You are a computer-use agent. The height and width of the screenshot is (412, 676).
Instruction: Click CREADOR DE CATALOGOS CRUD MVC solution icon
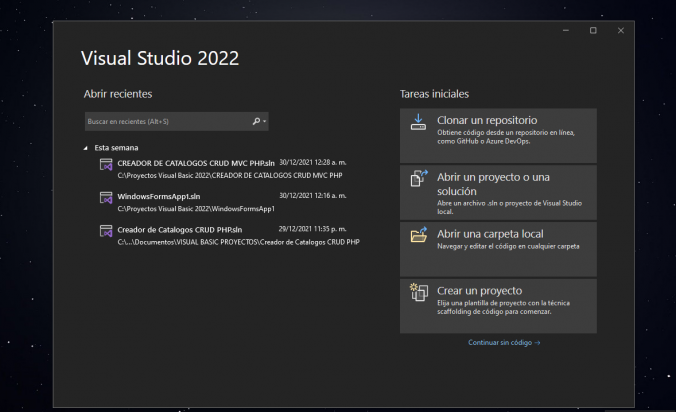pyautogui.click(x=106, y=165)
